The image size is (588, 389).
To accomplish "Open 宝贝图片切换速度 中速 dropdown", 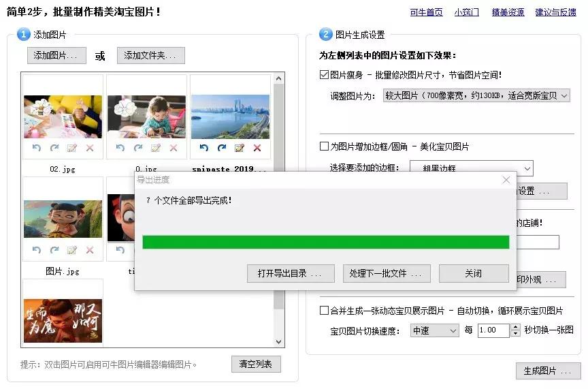I will pyautogui.click(x=434, y=330).
